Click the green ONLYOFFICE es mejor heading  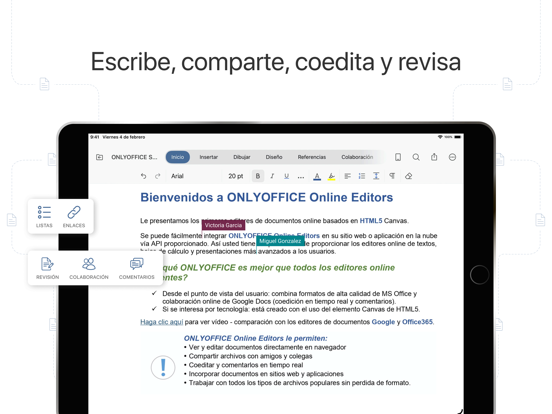(x=278, y=272)
